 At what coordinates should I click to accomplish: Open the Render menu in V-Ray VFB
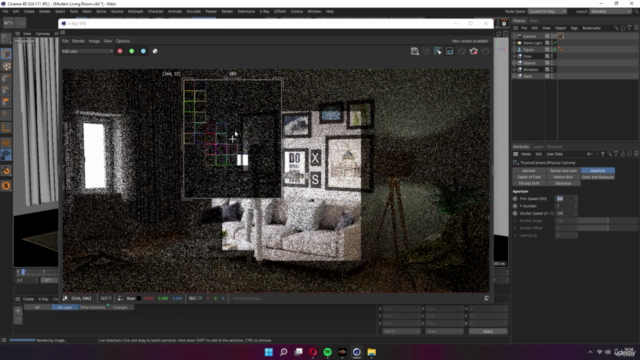[x=78, y=41]
